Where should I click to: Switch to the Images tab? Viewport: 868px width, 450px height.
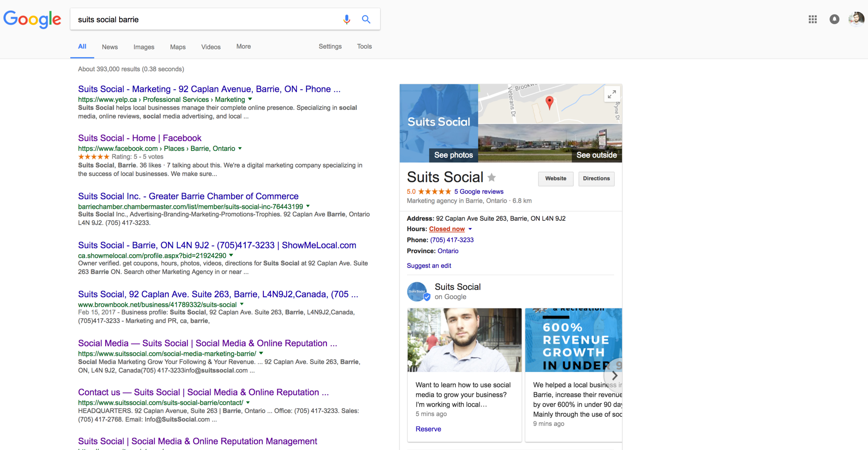click(x=144, y=47)
